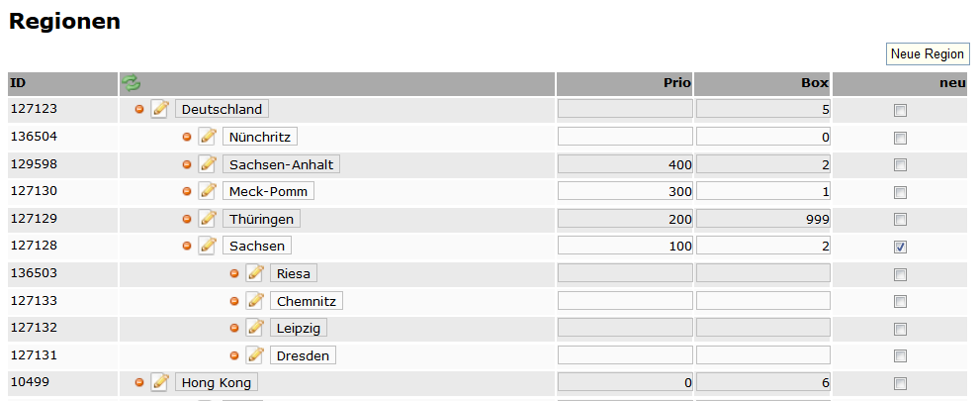Select the Riesa region label
980x401 pixels.
pyautogui.click(x=294, y=273)
